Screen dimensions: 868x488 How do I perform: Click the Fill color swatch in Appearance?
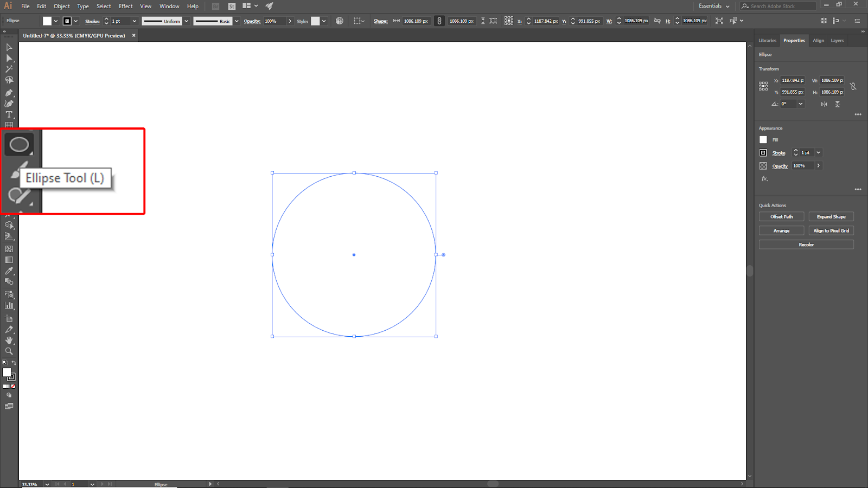coord(763,140)
